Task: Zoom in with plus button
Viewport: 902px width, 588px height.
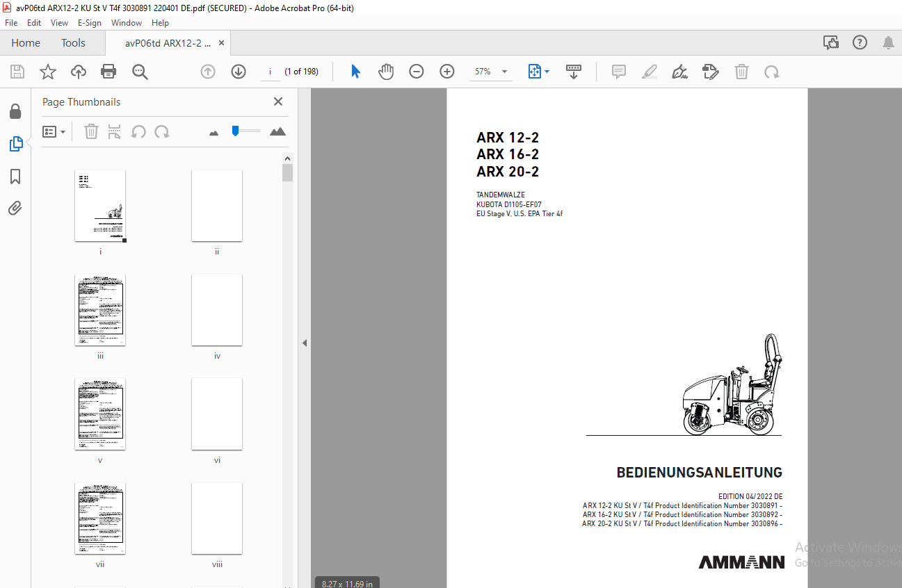Action: pyautogui.click(x=447, y=72)
